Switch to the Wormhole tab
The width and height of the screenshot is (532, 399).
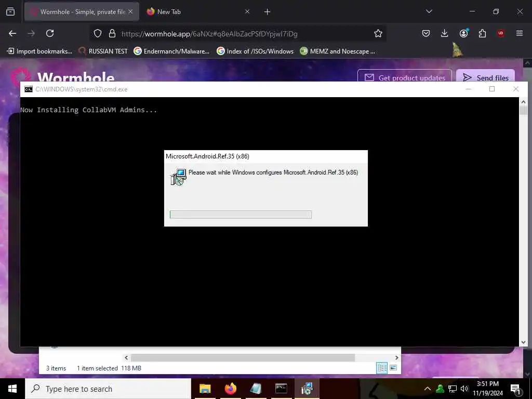pos(82,11)
